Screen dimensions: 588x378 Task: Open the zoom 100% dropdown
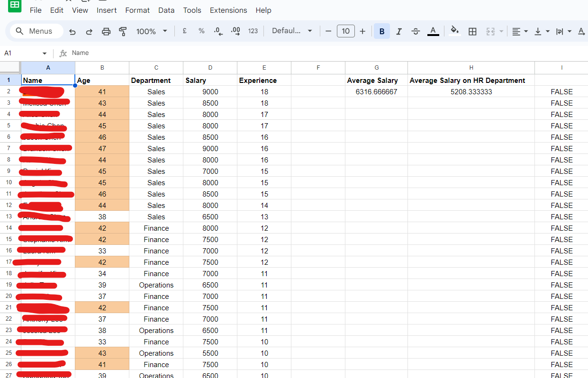point(152,31)
